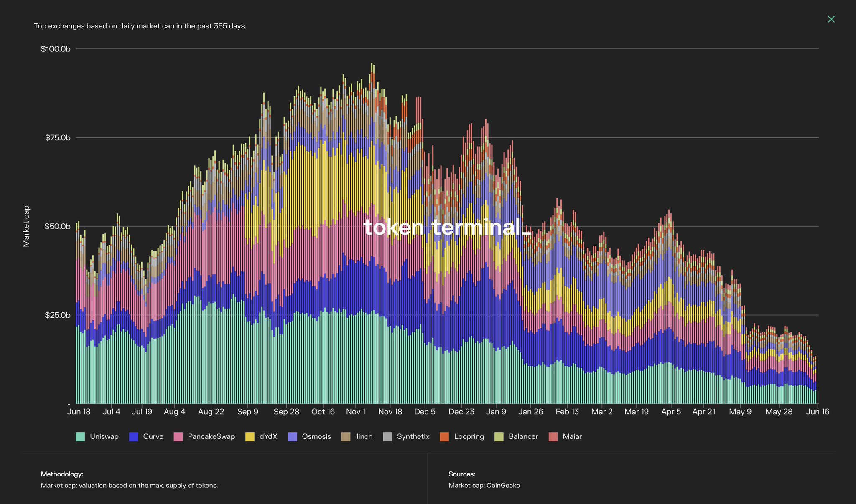
Task: Select the Nov 1 x-axis label
Action: click(356, 411)
